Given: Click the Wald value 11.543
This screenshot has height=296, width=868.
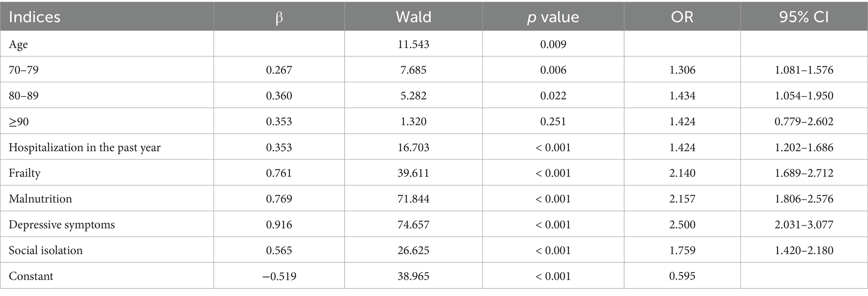Looking at the screenshot, I should 413,44.
